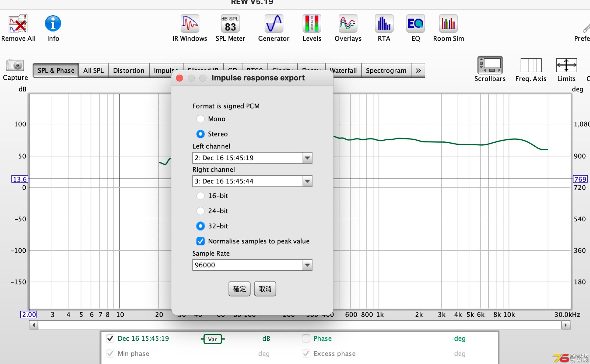Switch to the SPL & Phase tab
Viewport: 590px width, 364px height.
tap(56, 70)
